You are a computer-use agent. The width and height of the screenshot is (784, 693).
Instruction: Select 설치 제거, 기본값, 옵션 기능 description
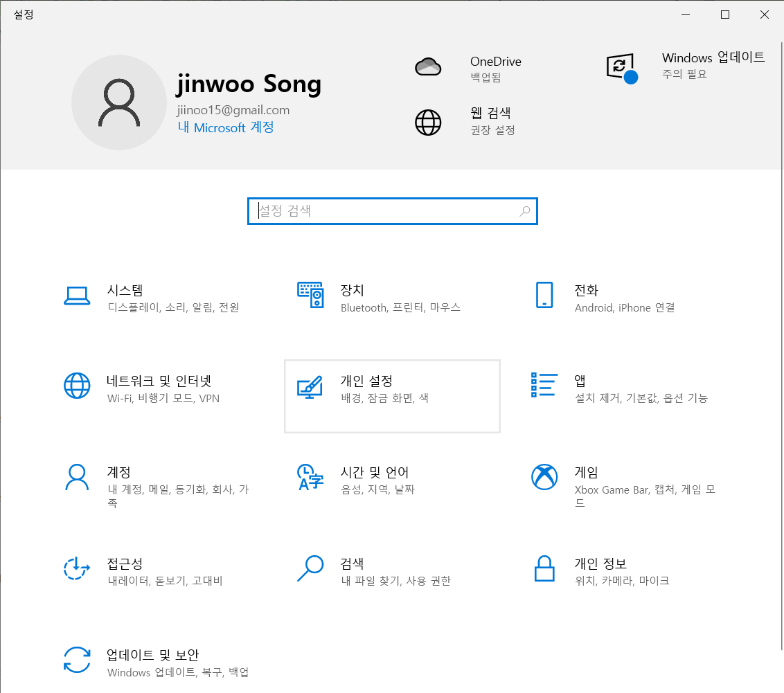coord(641,398)
